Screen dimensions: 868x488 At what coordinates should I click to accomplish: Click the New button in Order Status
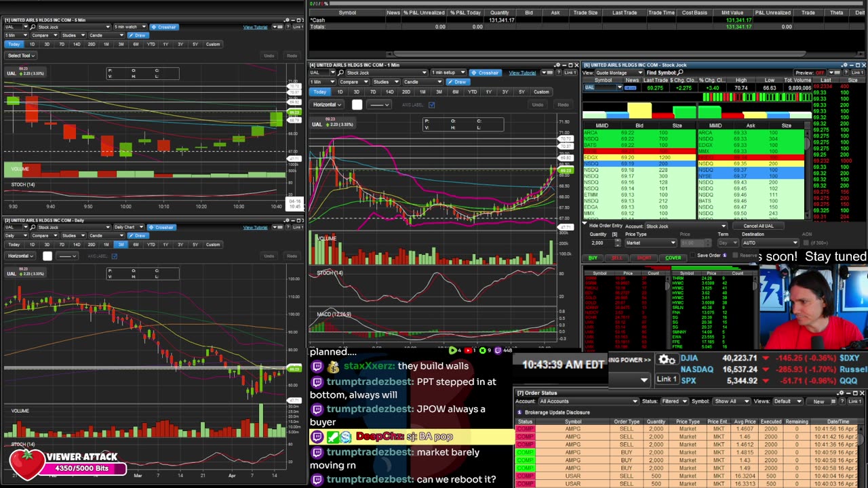tap(818, 401)
